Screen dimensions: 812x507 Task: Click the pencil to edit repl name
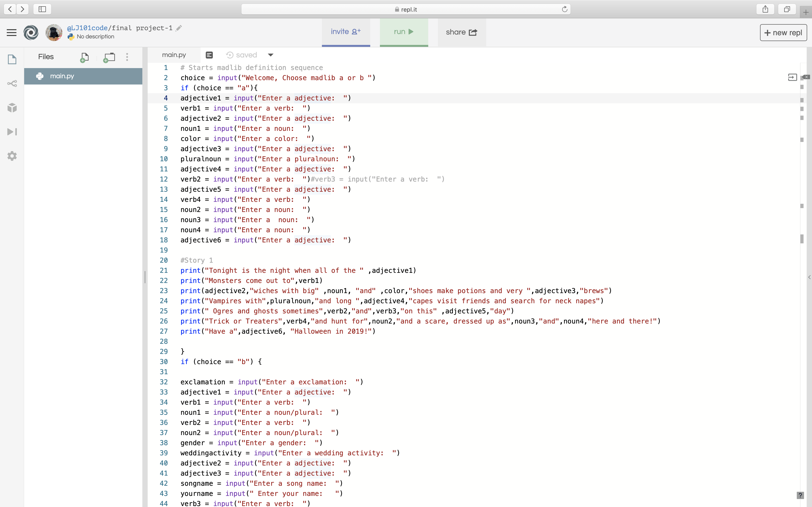pyautogui.click(x=179, y=28)
